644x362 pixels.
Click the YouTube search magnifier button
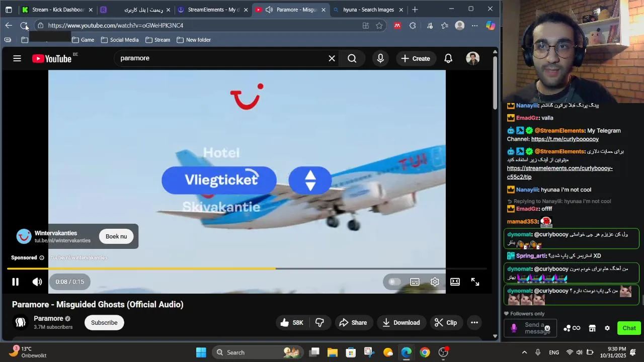(x=352, y=58)
